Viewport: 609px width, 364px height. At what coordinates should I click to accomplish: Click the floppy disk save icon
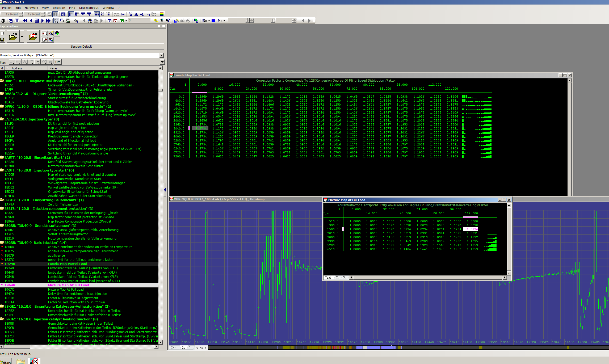click(x=2, y=40)
